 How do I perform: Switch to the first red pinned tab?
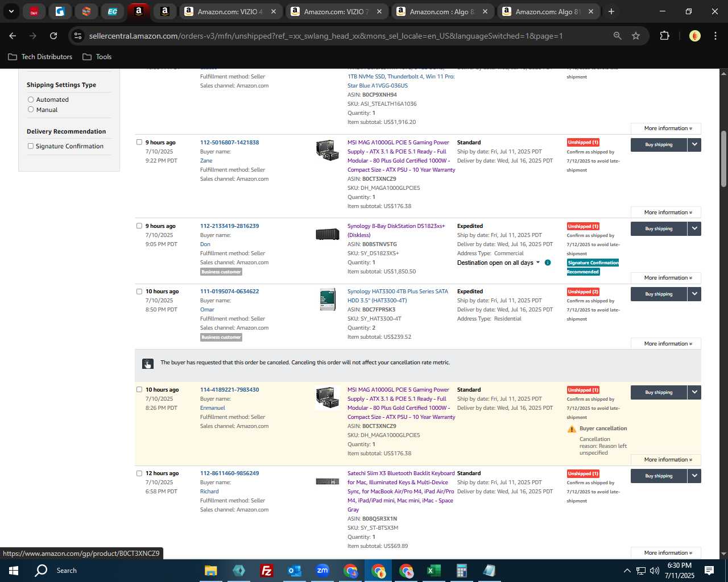coord(34,11)
